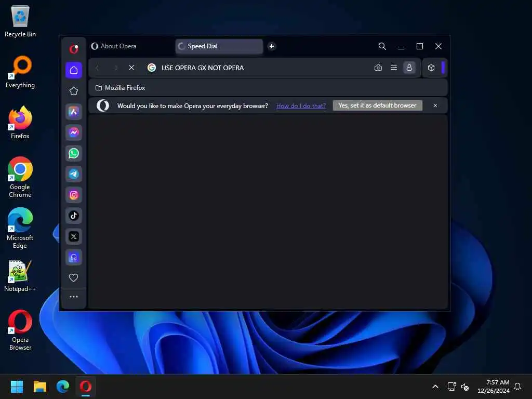Open Facebook Messenger in the sidebar

click(74, 132)
